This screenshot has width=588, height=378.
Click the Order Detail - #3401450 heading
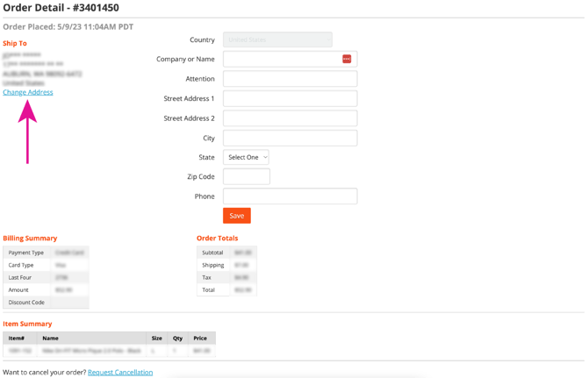(x=61, y=8)
